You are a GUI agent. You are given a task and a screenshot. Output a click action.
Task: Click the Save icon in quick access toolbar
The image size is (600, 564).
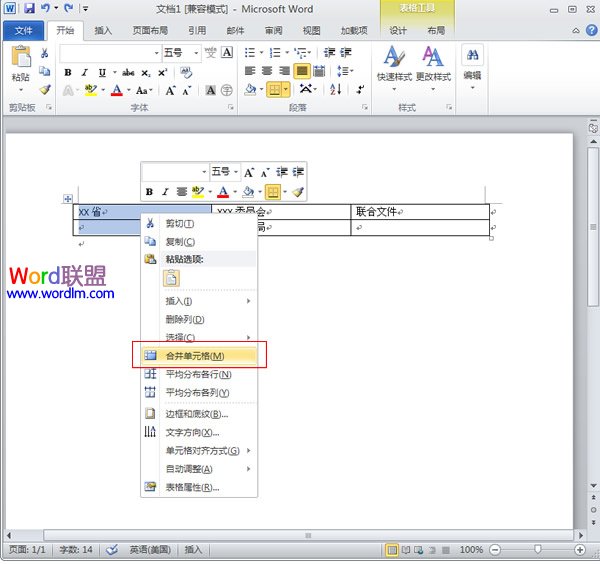pos(29,8)
